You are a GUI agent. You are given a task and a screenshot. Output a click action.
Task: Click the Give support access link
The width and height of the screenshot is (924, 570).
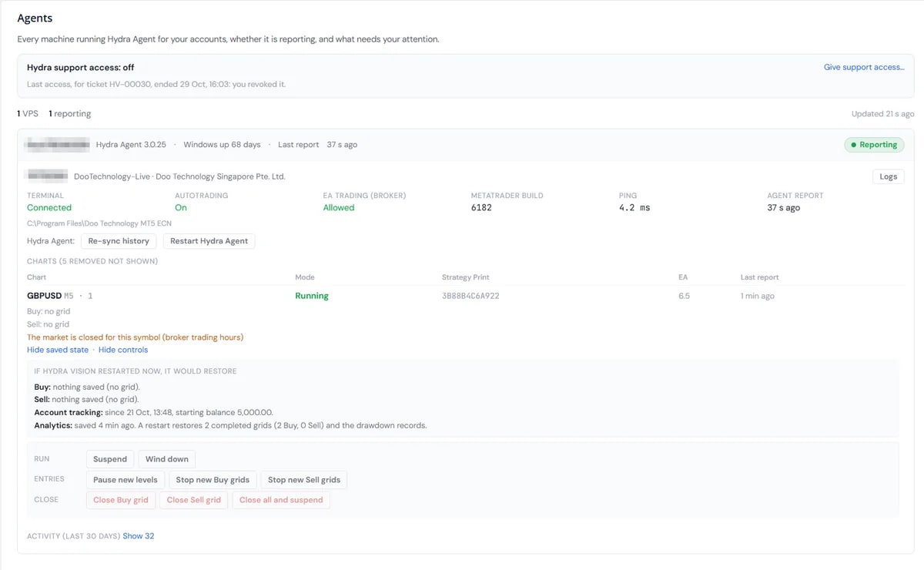tap(864, 67)
